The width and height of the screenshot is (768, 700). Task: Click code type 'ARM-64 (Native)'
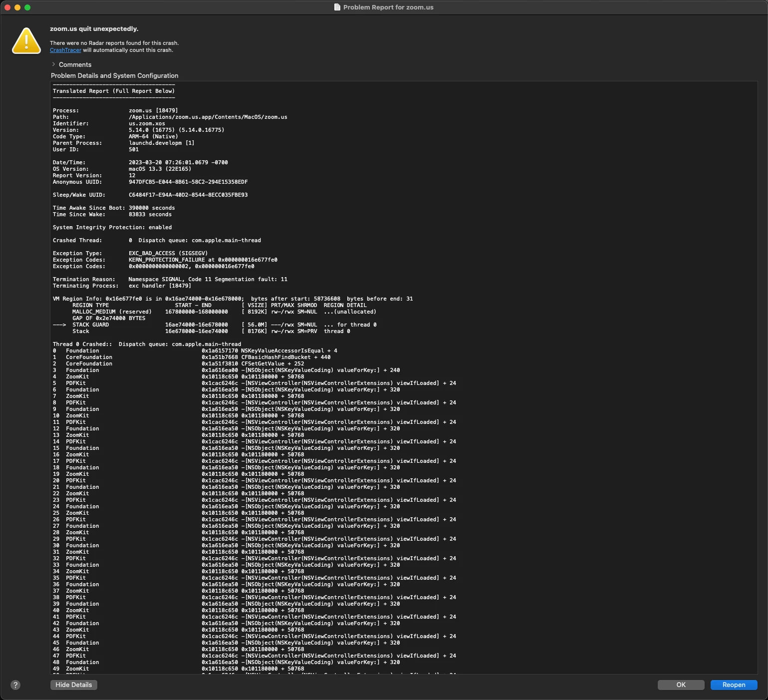(153, 136)
